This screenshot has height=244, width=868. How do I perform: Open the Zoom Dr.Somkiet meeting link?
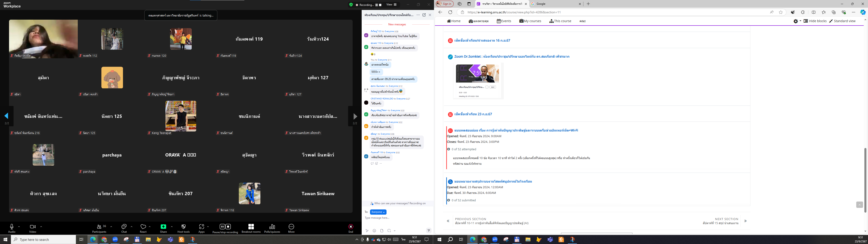click(x=512, y=57)
